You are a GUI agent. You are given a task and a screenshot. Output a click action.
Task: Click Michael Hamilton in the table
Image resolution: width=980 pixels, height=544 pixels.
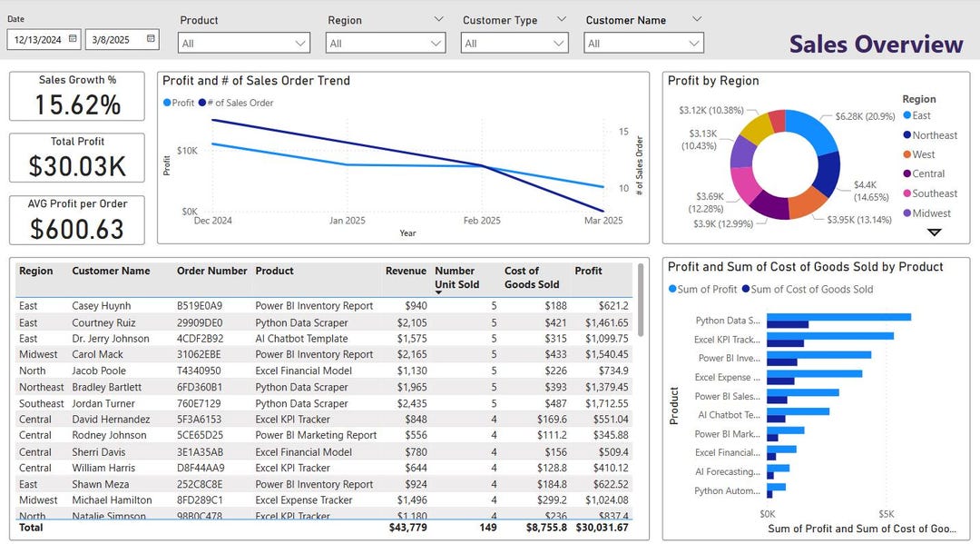point(112,499)
